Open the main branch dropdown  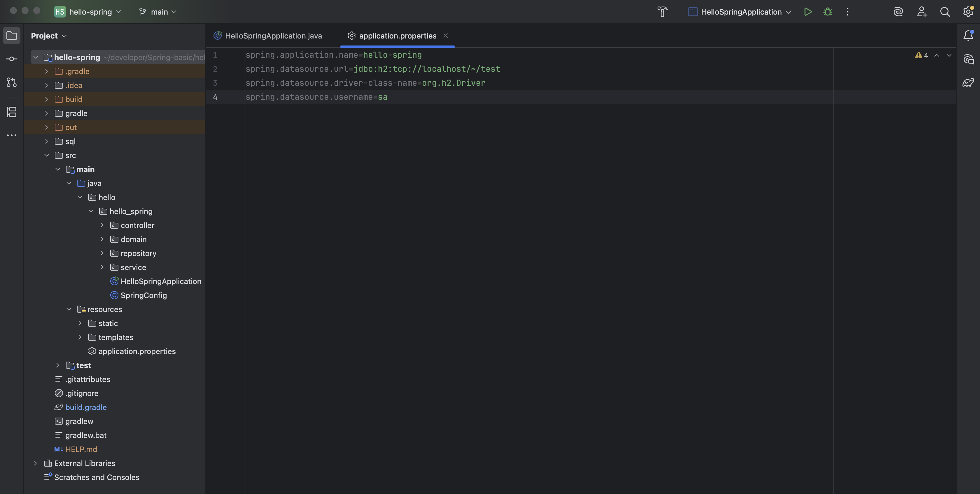point(158,12)
